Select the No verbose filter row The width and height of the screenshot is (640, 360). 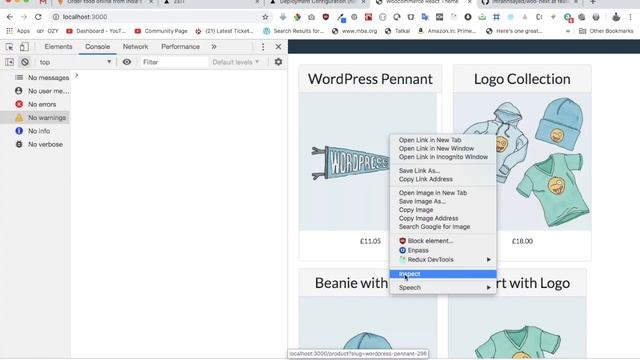35,144
